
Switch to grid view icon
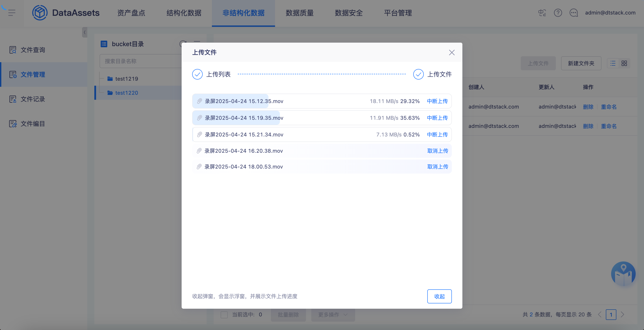tap(624, 63)
